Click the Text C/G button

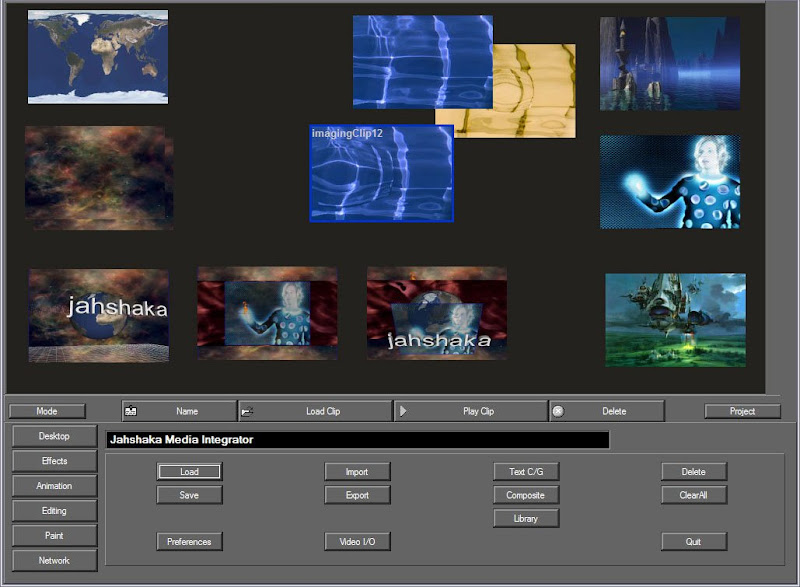[x=526, y=471]
